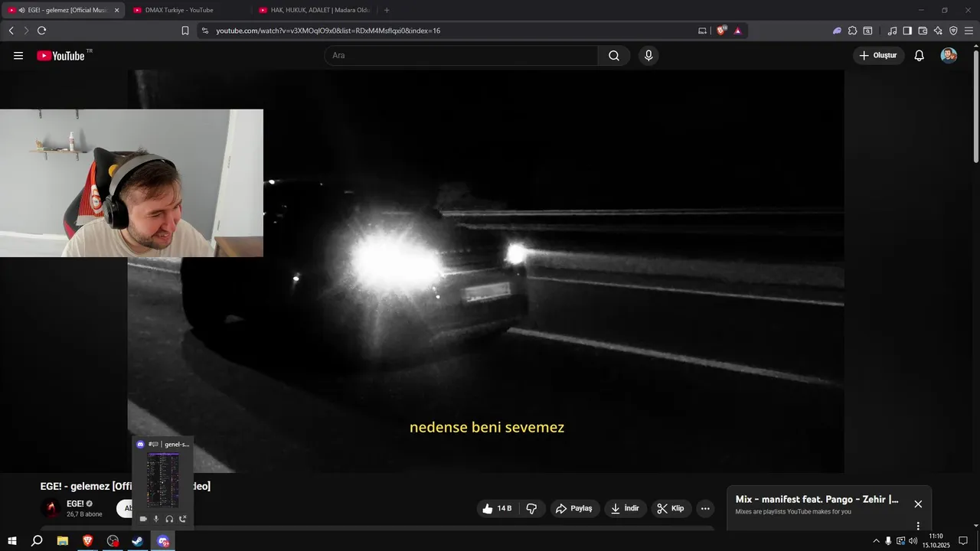Viewport: 980px width, 551px height.
Task: Click the search magnifier button
Action: tap(614, 56)
